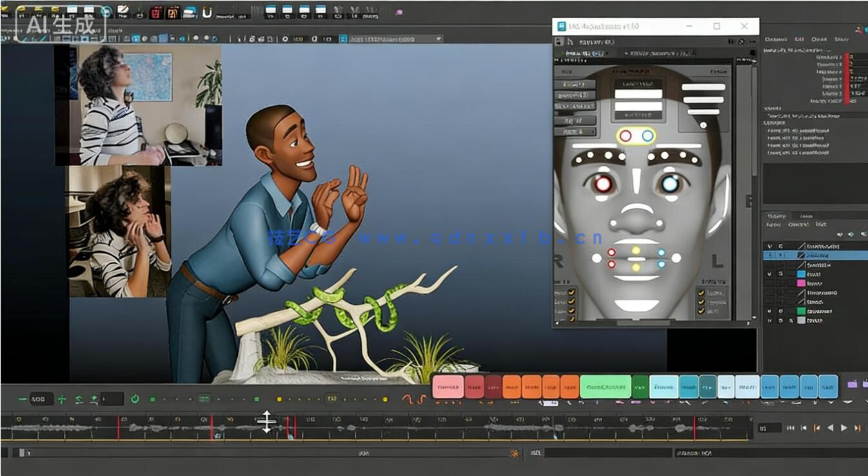868x476 pixels.
Task: Click the magnet snap icon in shelf
Action: pyautogui.click(x=207, y=12)
